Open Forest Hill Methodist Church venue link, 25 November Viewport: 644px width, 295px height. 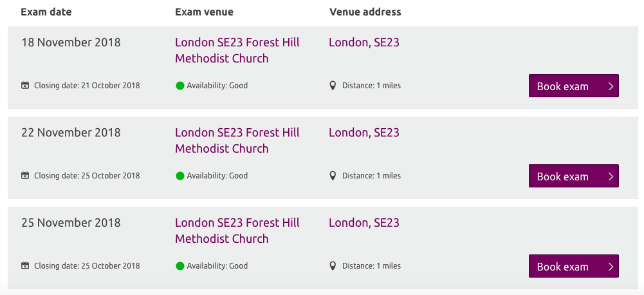(237, 231)
